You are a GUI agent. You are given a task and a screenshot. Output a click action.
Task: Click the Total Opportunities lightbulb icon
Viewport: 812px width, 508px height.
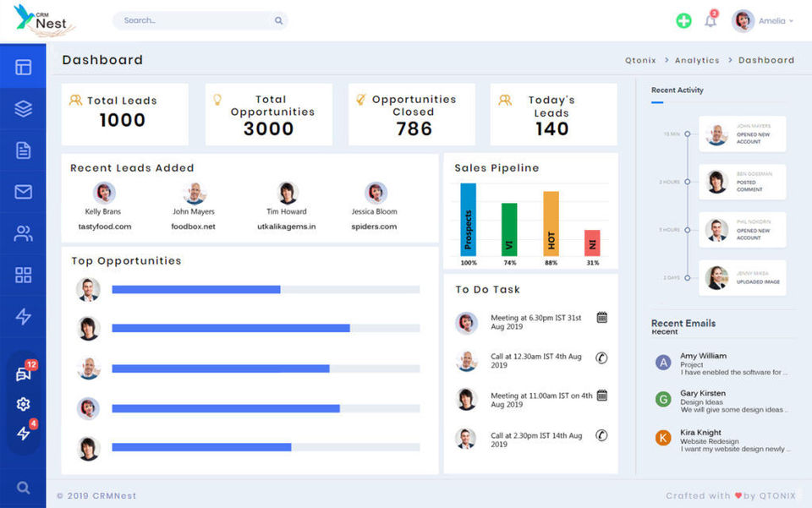pos(217,100)
